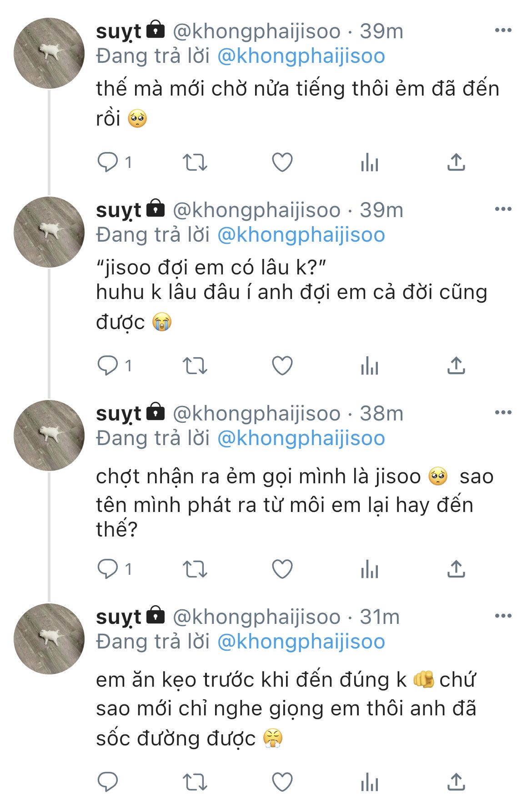Image resolution: width=532 pixels, height=800 pixels.
Task: Like the "jisoo đợi em có lâu k?" tweet
Action: coord(282,366)
